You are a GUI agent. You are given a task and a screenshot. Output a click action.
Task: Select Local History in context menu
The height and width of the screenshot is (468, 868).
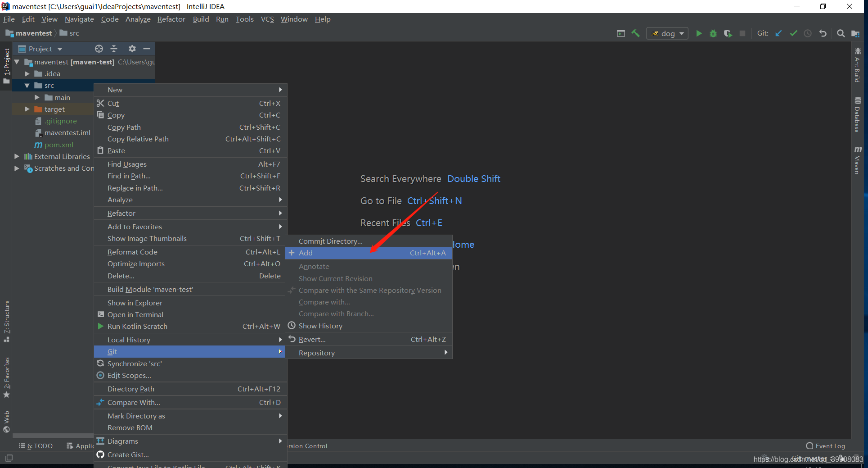(x=190, y=340)
